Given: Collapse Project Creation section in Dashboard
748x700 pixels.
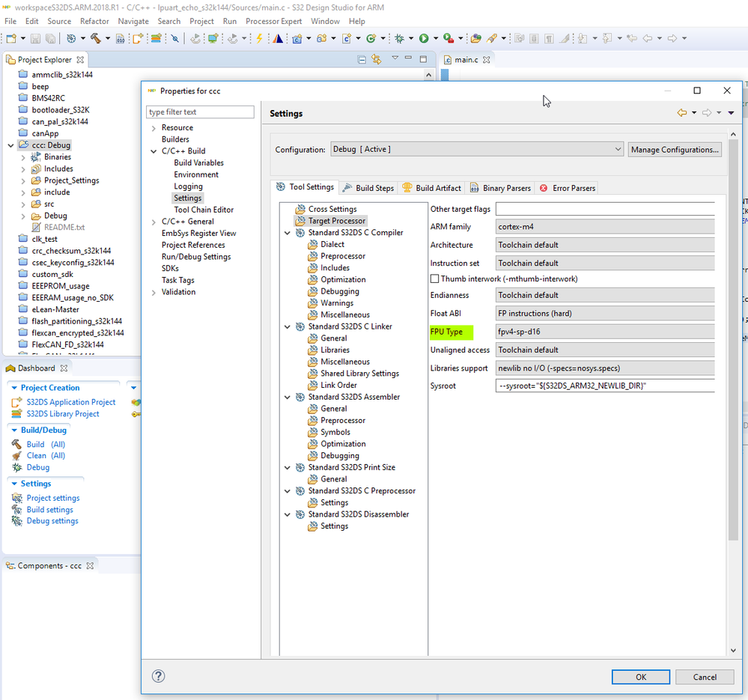Looking at the screenshot, I should pos(14,388).
